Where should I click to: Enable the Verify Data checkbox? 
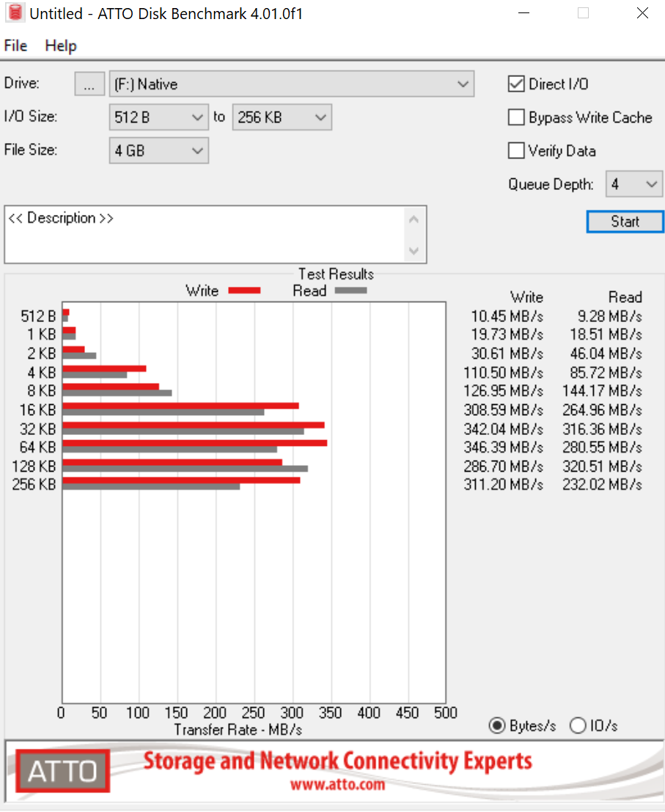tap(516, 150)
